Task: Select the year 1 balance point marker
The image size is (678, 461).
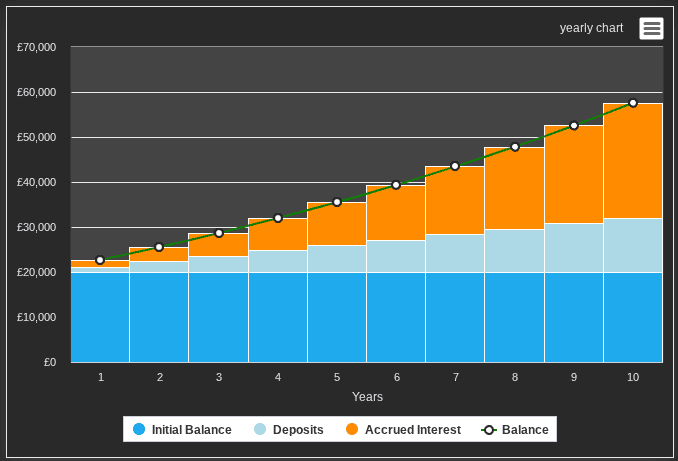Action: click(x=100, y=260)
